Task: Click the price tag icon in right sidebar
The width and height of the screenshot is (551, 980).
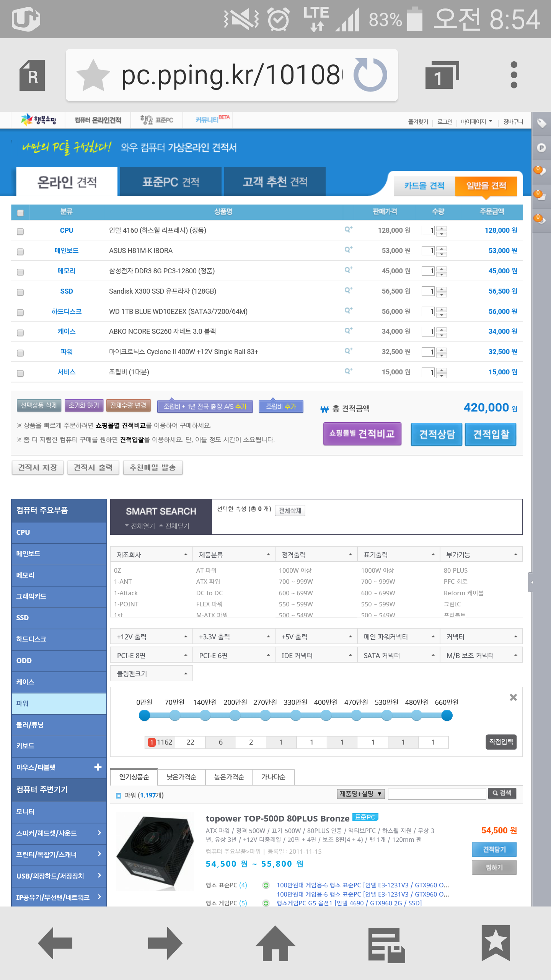Action: click(x=541, y=123)
